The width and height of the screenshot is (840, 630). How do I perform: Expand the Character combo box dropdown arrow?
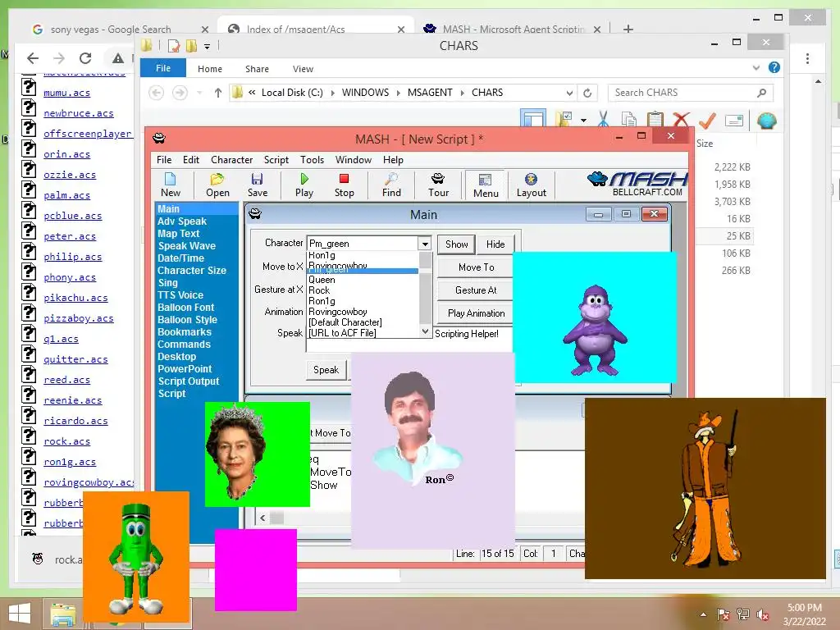click(x=425, y=244)
